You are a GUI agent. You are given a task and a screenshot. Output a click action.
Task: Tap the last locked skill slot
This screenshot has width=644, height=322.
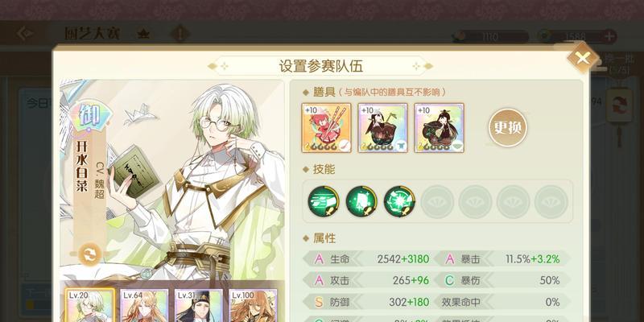coord(551,202)
